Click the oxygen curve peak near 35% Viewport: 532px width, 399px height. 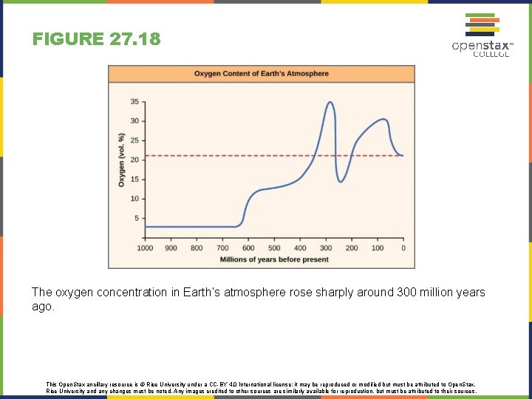tap(330, 102)
